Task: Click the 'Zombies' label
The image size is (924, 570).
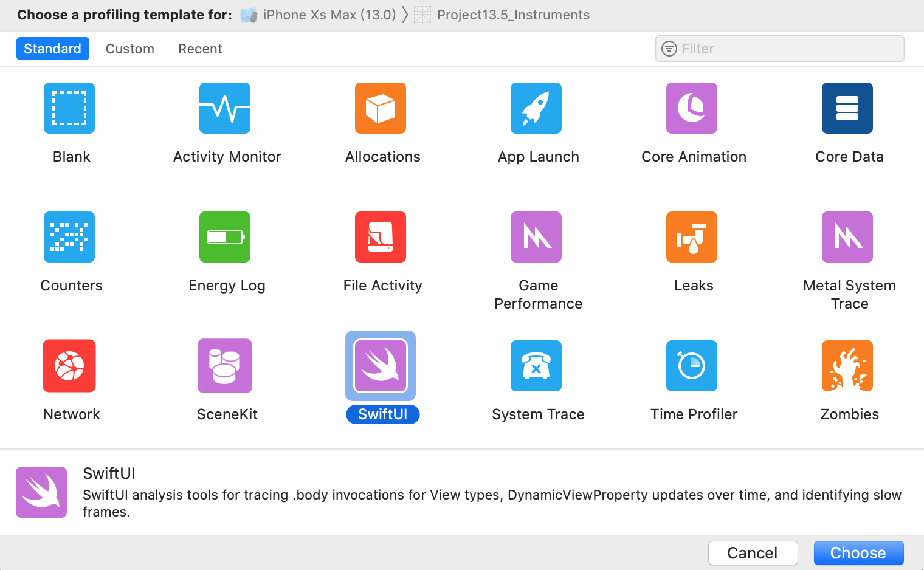Action: click(x=850, y=414)
